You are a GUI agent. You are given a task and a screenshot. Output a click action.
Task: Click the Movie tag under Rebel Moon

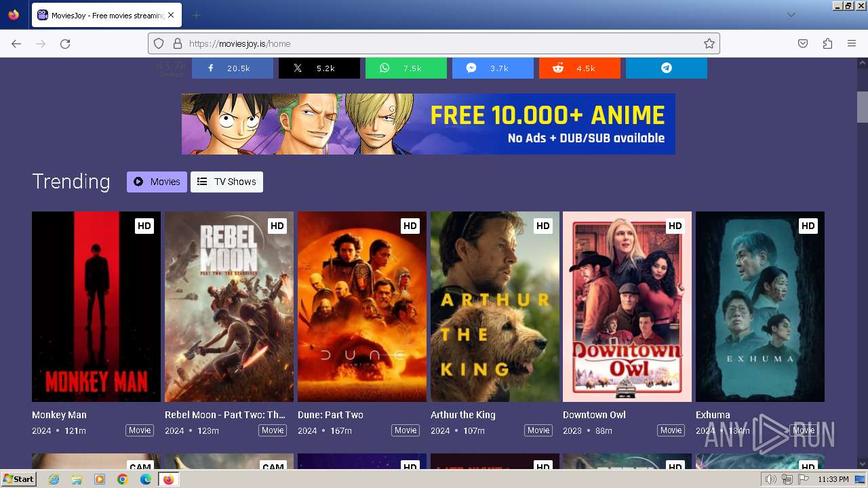pyautogui.click(x=273, y=430)
